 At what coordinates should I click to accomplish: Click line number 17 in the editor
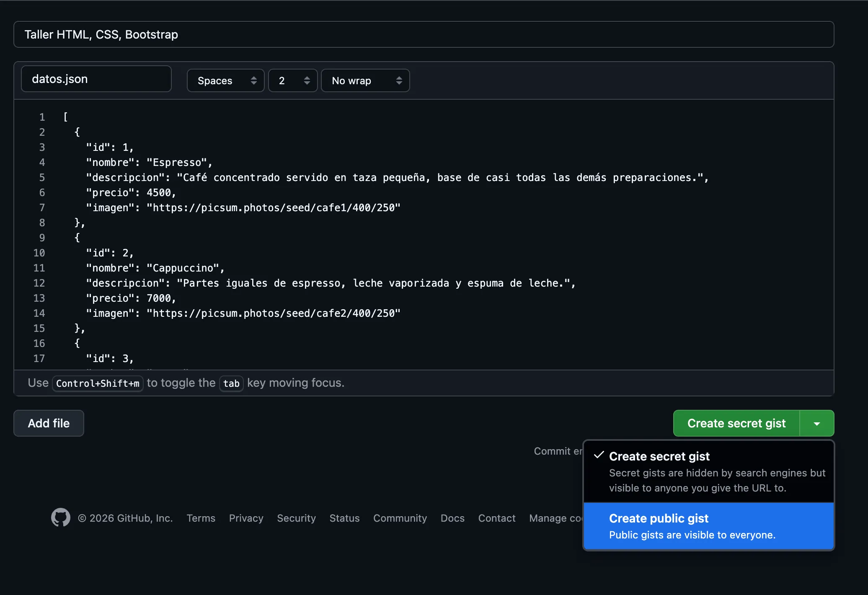click(39, 358)
